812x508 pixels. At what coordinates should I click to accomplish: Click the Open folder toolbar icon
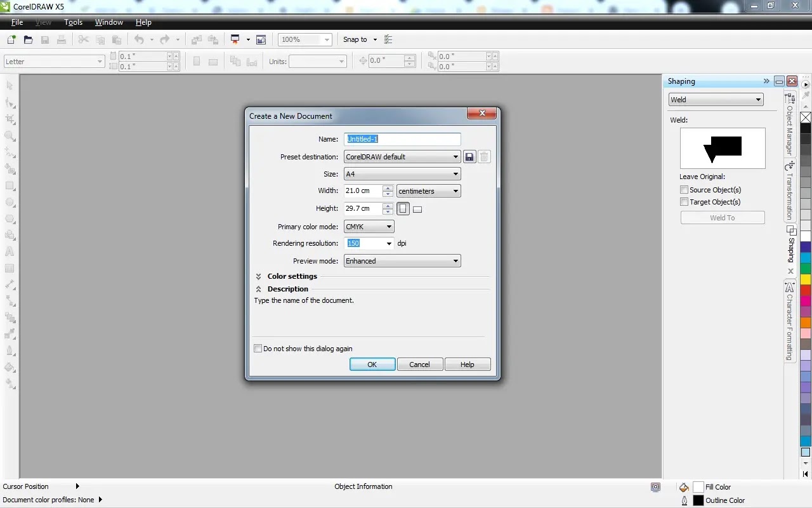[28, 39]
